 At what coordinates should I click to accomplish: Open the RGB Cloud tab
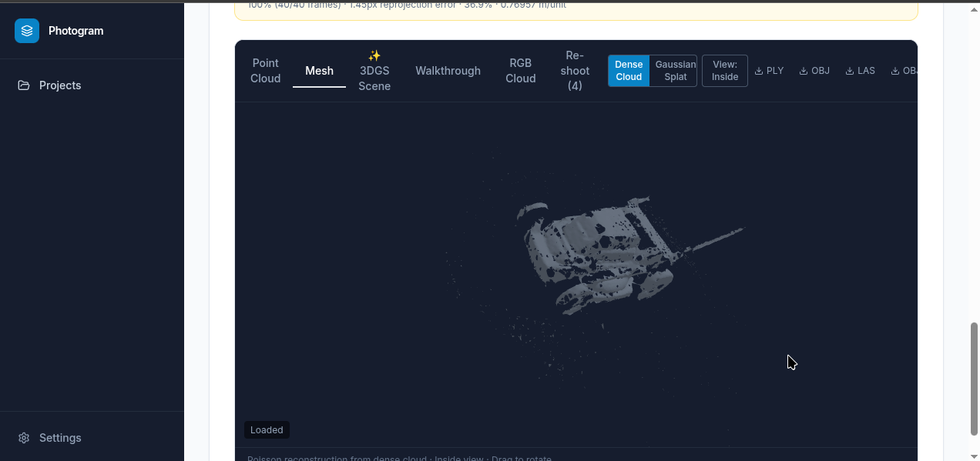pyautogui.click(x=521, y=71)
